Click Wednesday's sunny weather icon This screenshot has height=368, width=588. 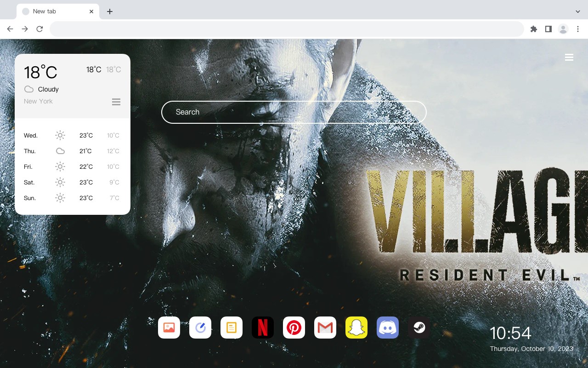click(60, 135)
